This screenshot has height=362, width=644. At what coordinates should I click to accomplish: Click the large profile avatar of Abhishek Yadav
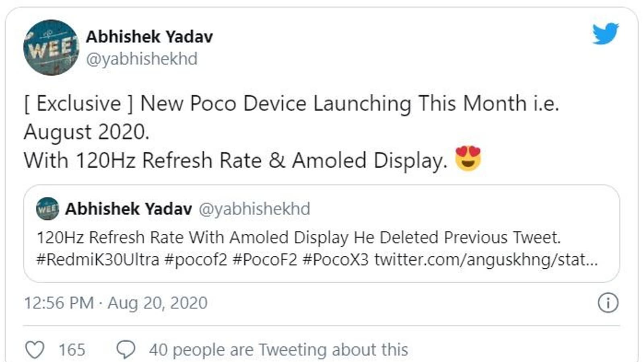pyautogui.click(x=51, y=47)
